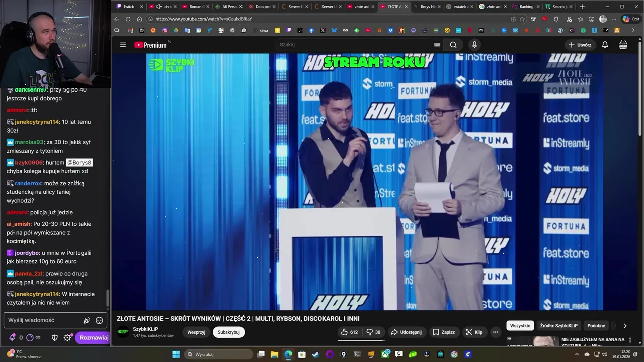
Task: Open Steam from the taskbar
Action: pyautogui.click(x=315, y=354)
